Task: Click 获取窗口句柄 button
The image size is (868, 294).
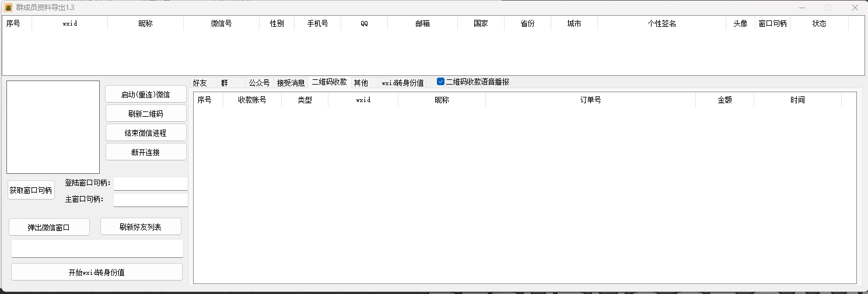Action: point(31,190)
